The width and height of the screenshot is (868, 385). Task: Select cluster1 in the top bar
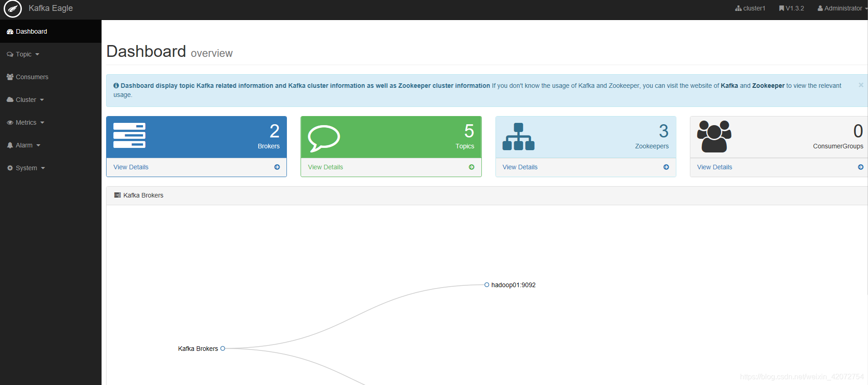750,8
